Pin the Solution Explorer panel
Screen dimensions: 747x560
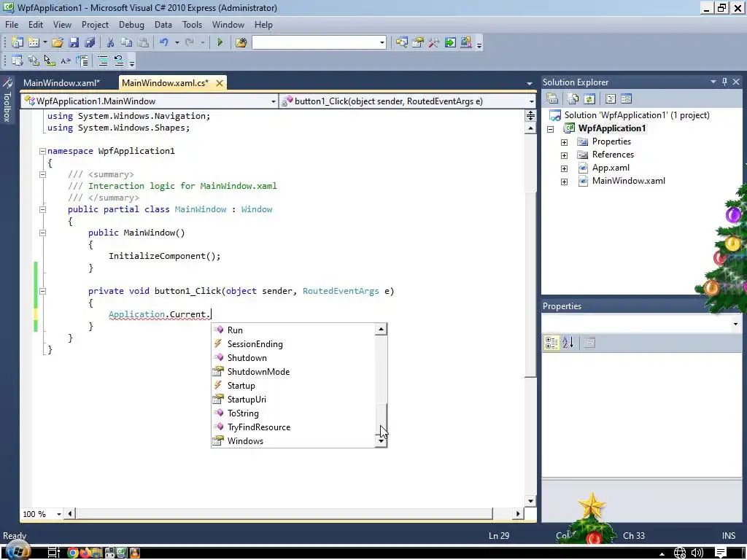724,82
